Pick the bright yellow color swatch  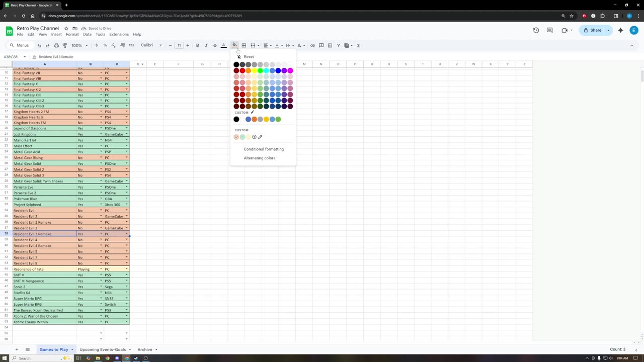[x=254, y=70]
